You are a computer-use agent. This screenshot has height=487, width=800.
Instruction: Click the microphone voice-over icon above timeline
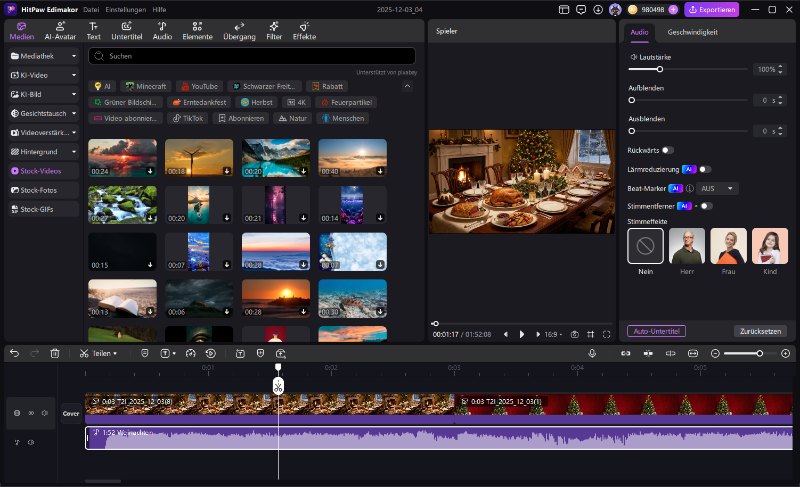592,353
